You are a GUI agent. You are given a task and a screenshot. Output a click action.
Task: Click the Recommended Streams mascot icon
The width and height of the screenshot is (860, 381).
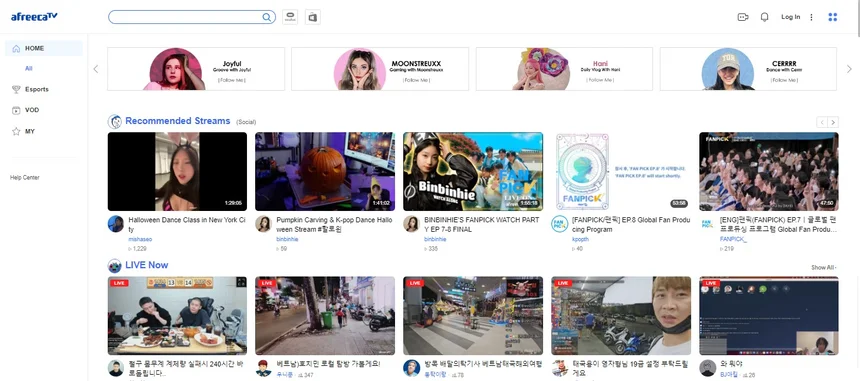pyautogui.click(x=115, y=121)
